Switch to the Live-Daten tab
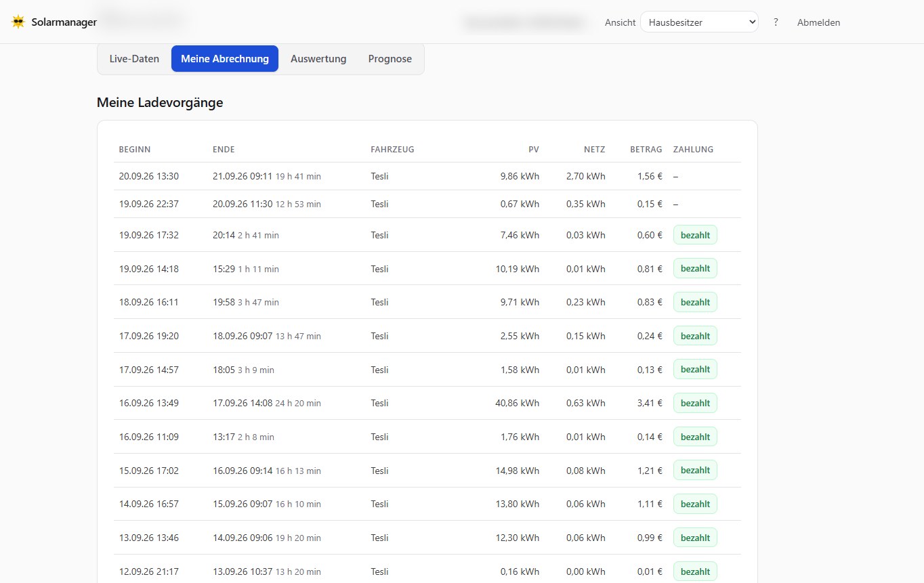The image size is (924, 583). [134, 59]
